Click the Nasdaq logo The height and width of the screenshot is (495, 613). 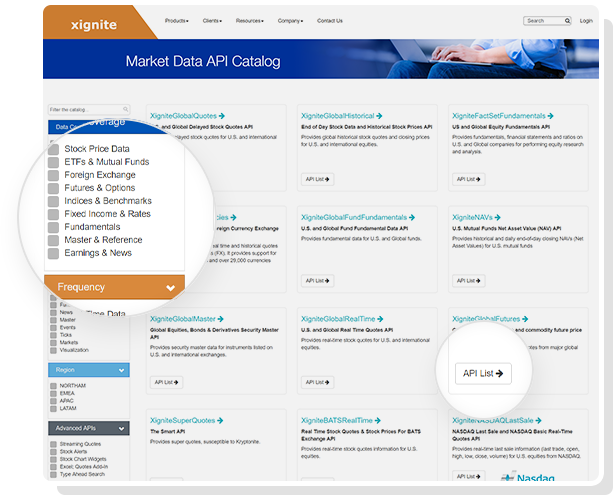pyautogui.click(x=528, y=477)
